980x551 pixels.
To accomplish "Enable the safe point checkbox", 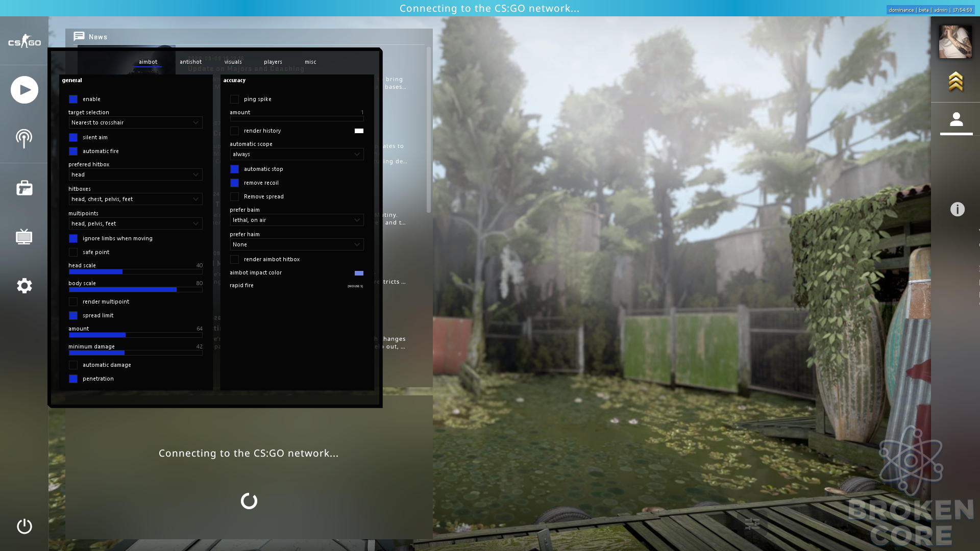I will point(73,252).
